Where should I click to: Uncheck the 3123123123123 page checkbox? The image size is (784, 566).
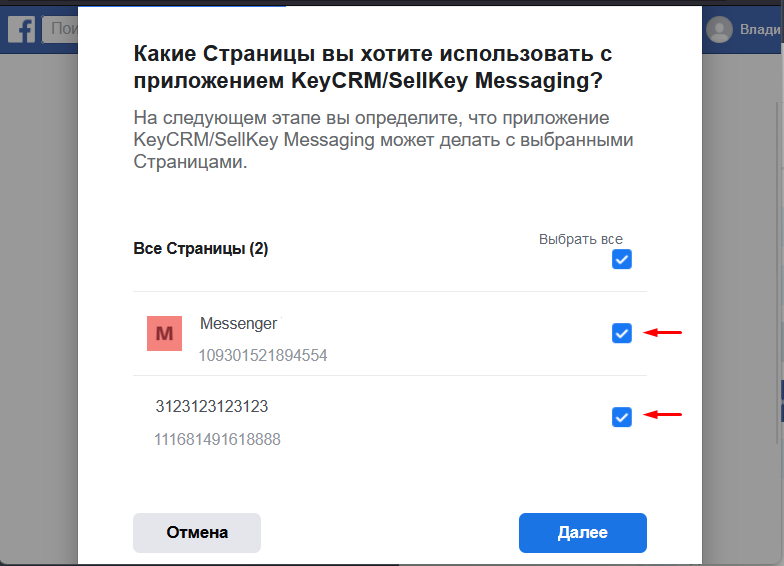pos(622,417)
